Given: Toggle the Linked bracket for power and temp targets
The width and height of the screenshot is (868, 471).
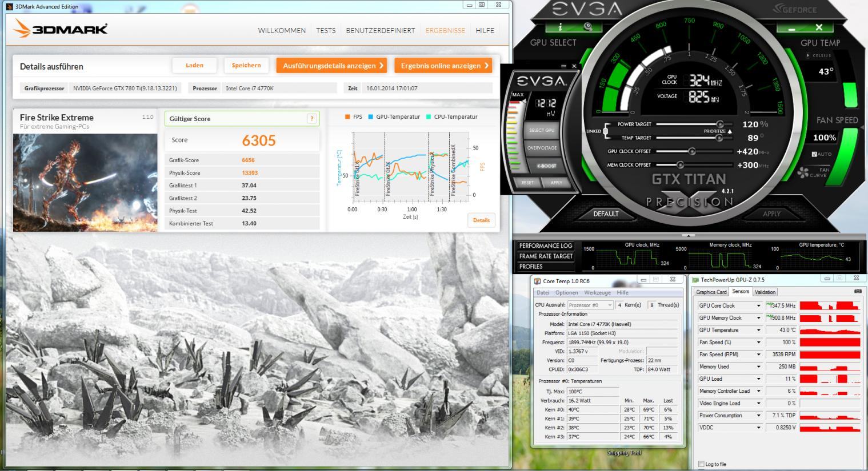Looking at the screenshot, I should (605, 131).
